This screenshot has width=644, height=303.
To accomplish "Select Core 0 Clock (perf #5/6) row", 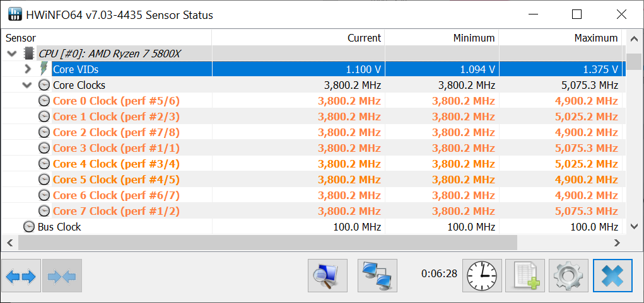I will 313,101.
